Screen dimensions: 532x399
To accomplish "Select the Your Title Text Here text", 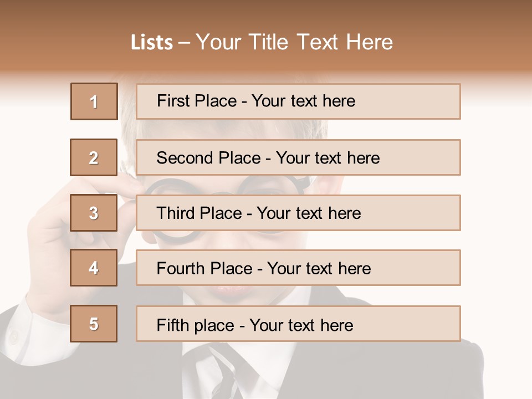I will [x=294, y=43].
